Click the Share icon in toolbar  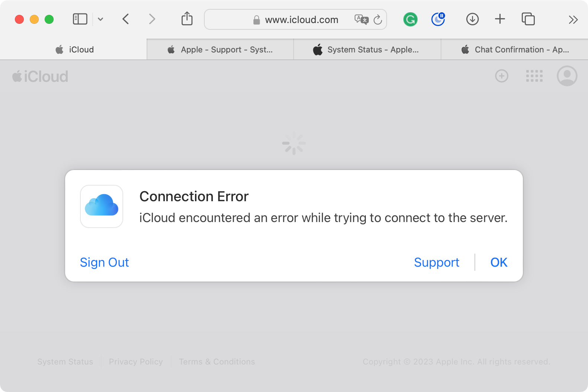coord(187,19)
